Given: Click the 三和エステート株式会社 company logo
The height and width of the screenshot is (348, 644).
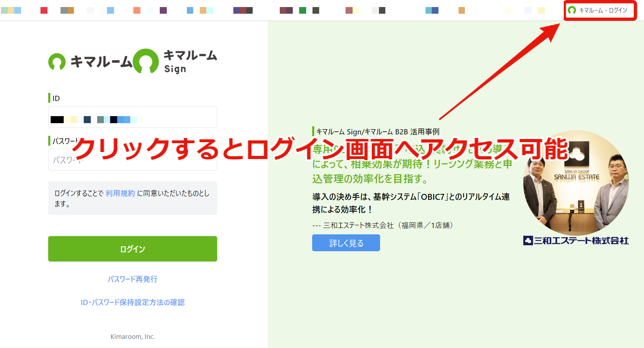Looking at the screenshot, I should tap(576, 241).
